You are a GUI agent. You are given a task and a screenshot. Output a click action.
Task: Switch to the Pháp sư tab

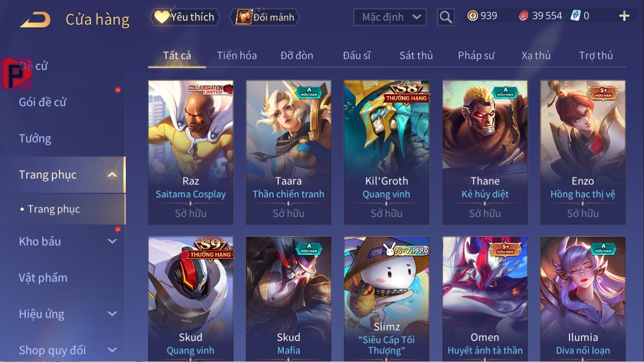tap(476, 55)
